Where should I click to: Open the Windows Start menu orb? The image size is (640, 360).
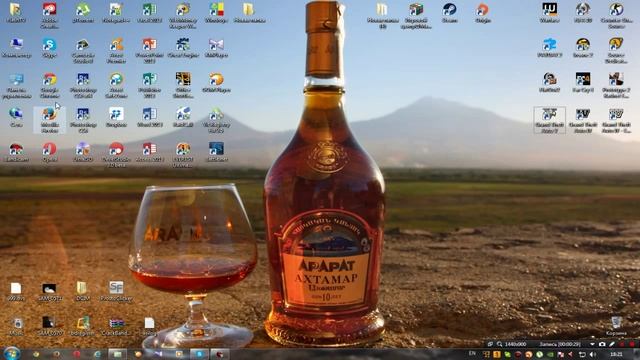tap(11, 353)
